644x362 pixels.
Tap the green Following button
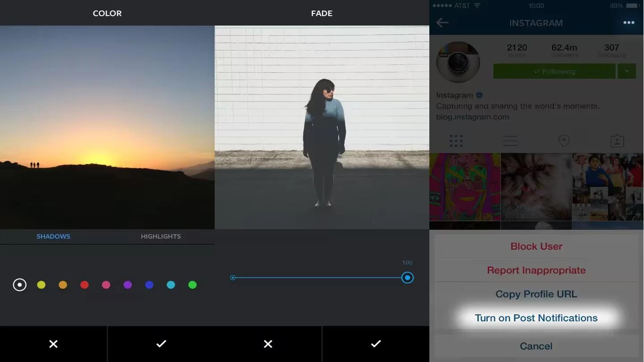click(x=554, y=72)
